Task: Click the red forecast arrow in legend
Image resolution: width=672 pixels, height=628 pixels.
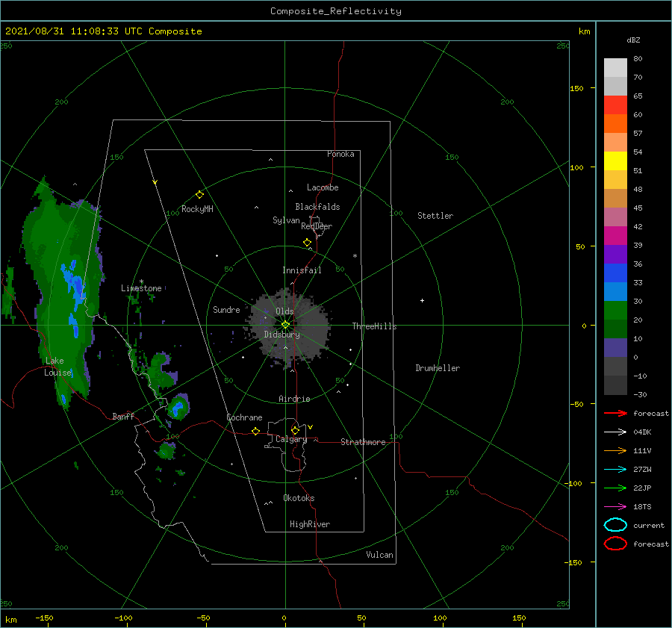Action: [615, 413]
